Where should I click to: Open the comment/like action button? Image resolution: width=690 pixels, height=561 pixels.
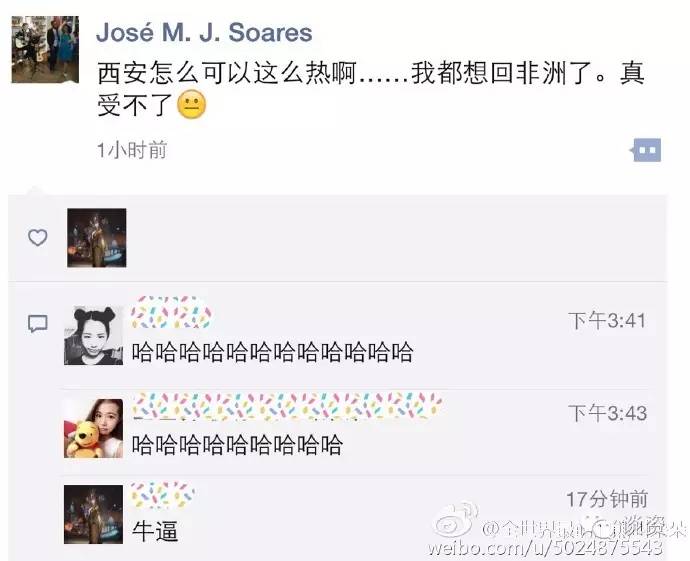coord(646,150)
